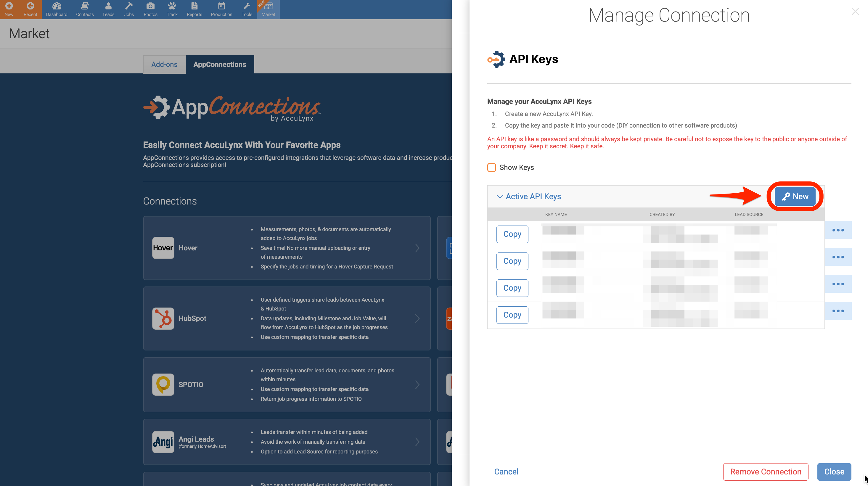Open Jobs hammer icon
Image resolution: width=868 pixels, height=486 pixels.
(129, 6)
